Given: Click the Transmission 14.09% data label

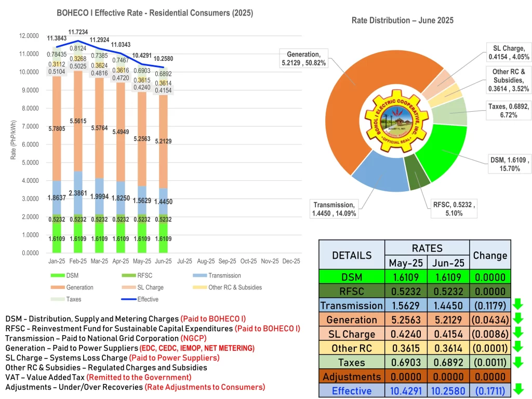Looking at the screenshot, I should [x=334, y=209].
